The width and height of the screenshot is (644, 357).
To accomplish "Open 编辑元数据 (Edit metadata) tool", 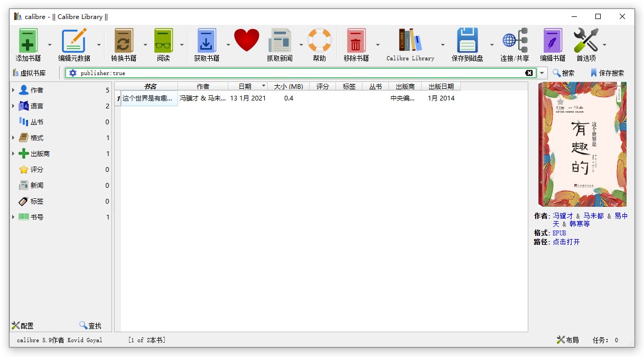I will tap(74, 41).
